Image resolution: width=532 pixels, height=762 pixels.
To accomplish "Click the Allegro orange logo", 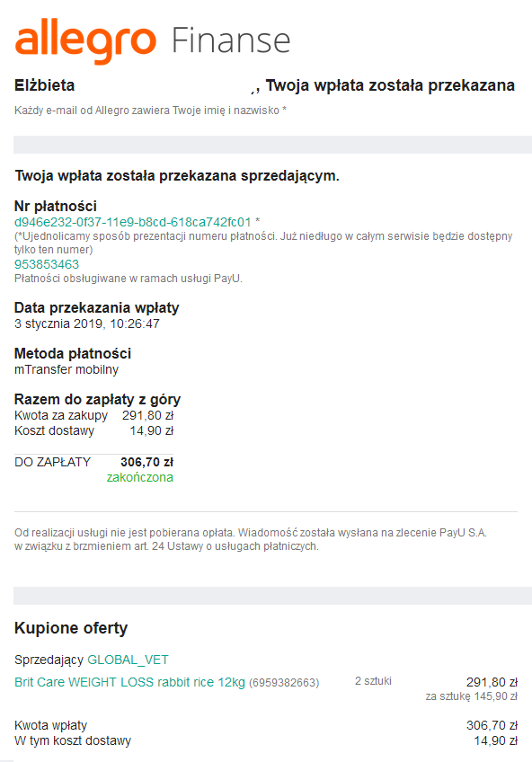I will click(85, 40).
